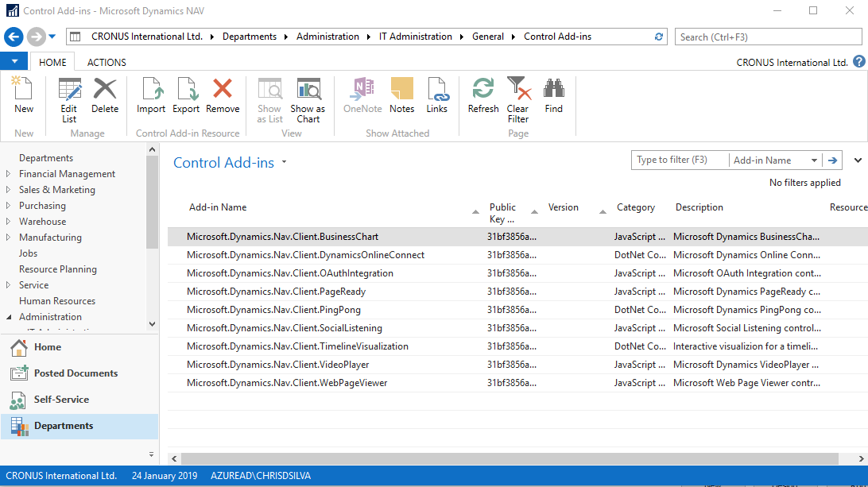Open the Add-in Name filter field dropdown
Screen dimensions: 868x487
coord(814,160)
